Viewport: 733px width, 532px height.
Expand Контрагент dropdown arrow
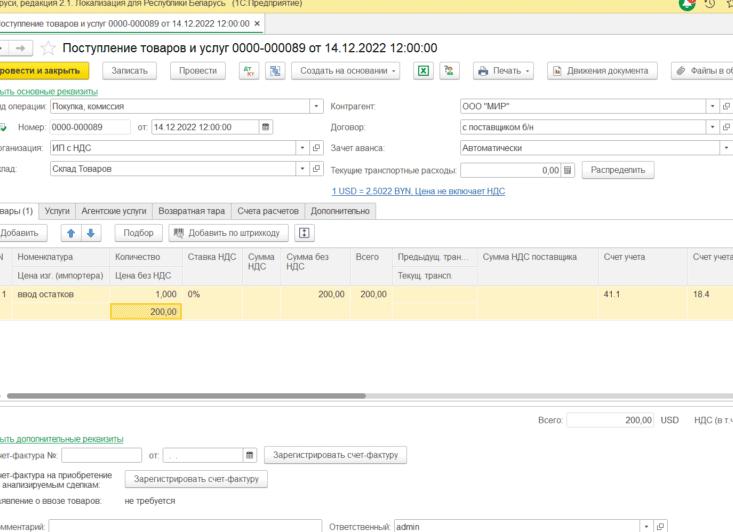tap(712, 107)
